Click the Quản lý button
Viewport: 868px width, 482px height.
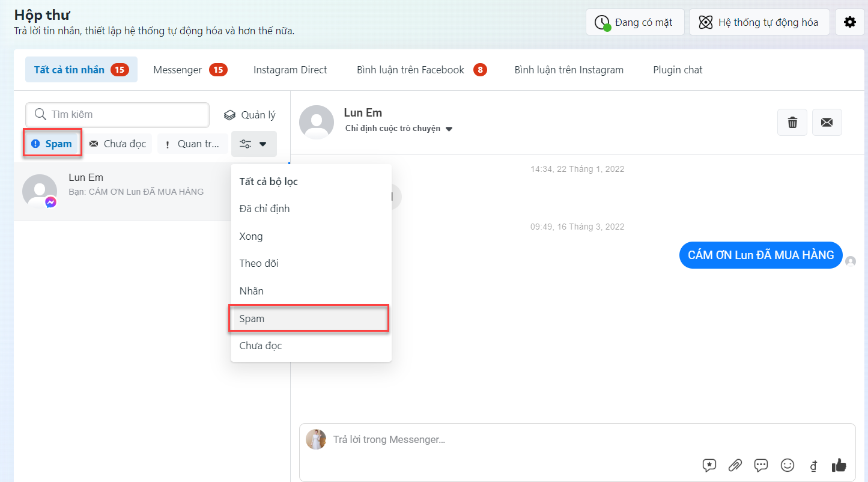250,115
